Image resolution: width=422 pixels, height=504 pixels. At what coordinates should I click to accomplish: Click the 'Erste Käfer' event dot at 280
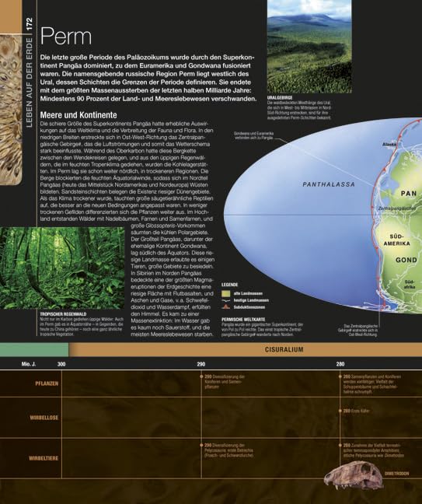pos(340,411)
